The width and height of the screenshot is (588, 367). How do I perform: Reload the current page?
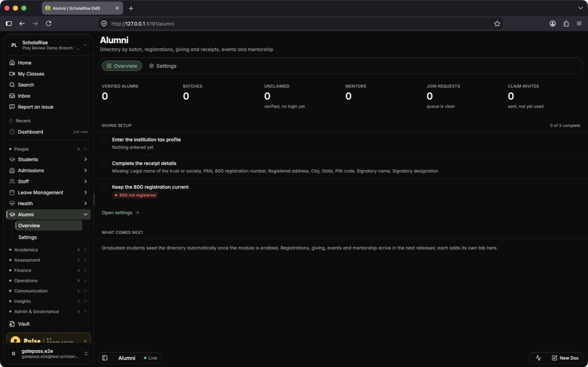(x=48, y=23)
